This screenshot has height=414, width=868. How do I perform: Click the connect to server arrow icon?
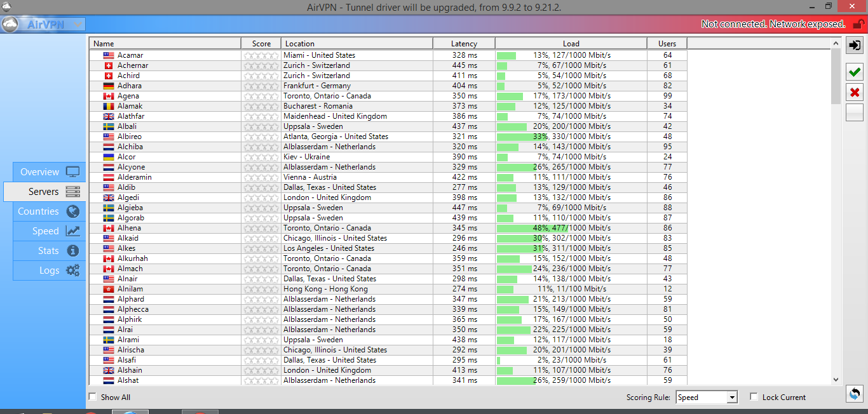point(855,46)
